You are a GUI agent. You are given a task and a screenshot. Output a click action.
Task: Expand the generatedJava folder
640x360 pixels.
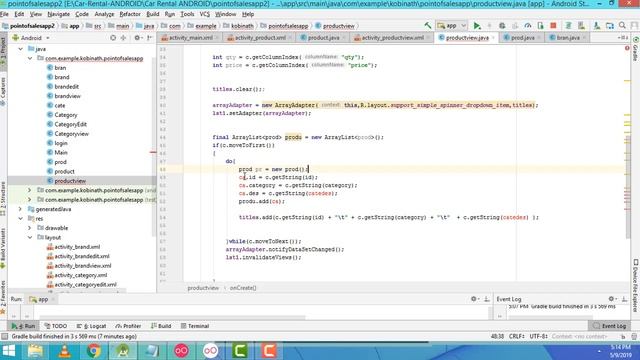click(20, 209)
